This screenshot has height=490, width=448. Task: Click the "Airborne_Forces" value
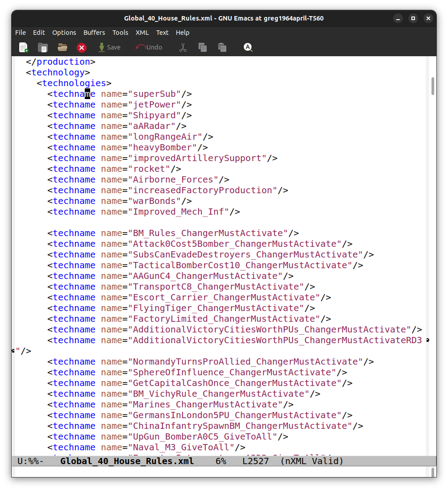tap(174, 180)
